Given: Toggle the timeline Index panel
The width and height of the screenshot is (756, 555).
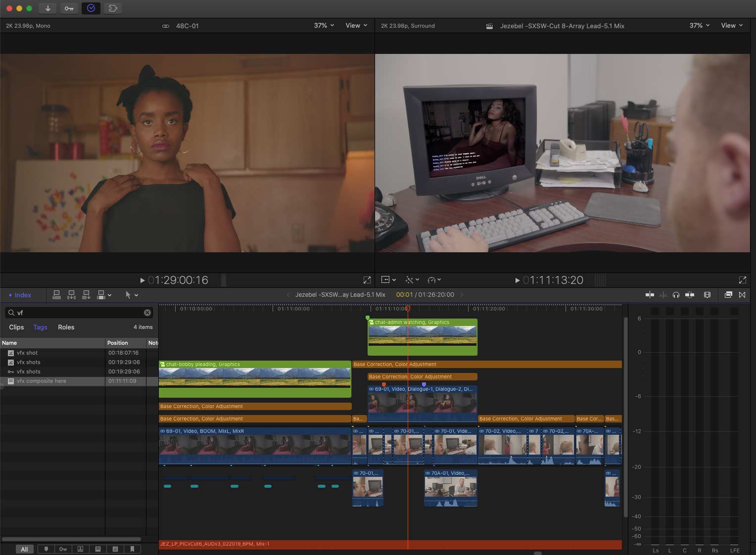Looking at the screenshot, I should (20, 295).
